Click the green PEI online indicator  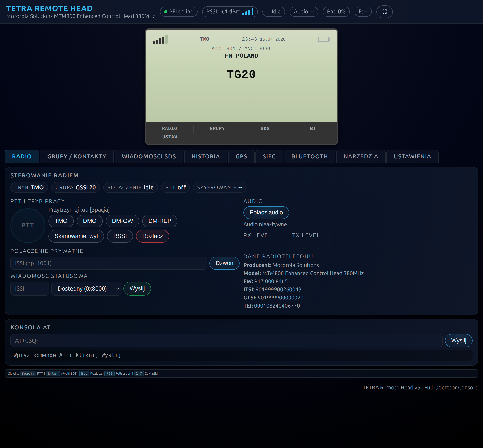click(x=166, y=12)
